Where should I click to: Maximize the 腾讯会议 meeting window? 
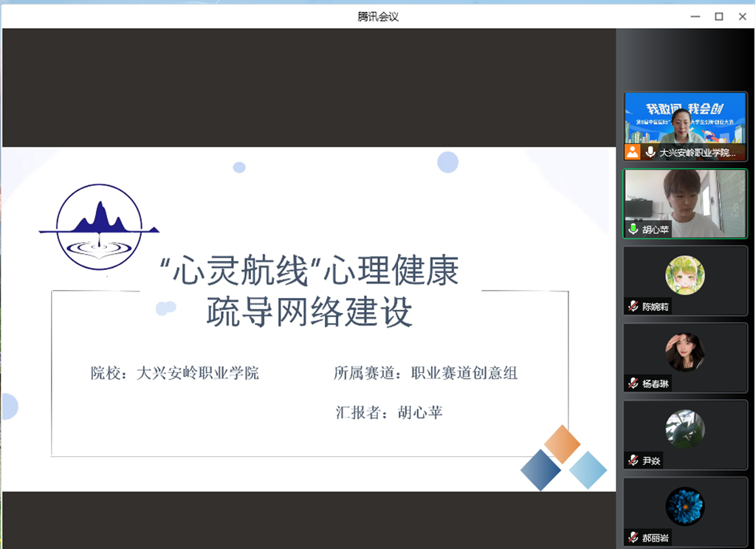(x=718, y=16)
